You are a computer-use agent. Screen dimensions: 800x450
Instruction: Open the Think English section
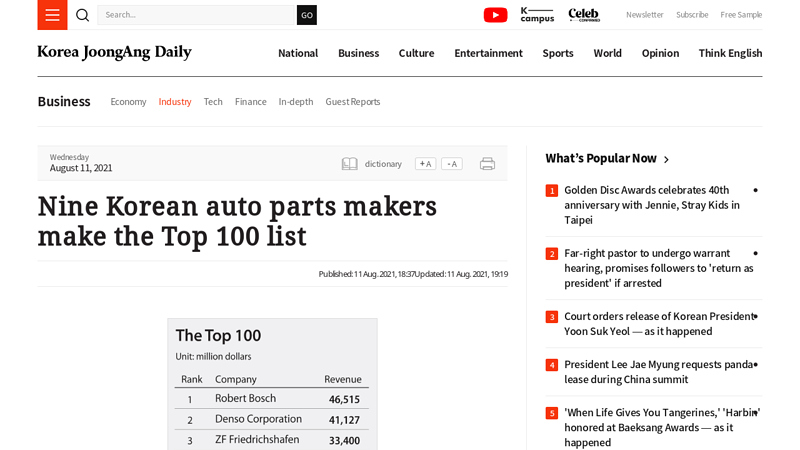730,53
